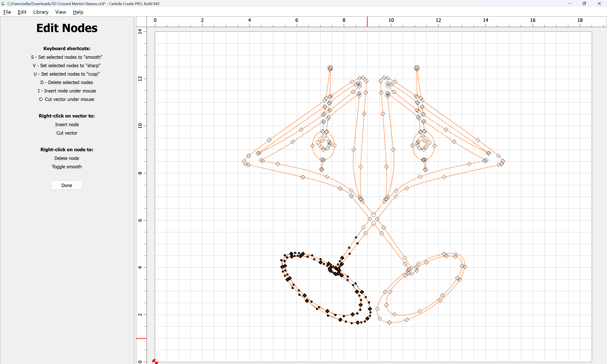Open the Library menu
The width and height of the screenshot is (607, 364).
coord(41,12)
